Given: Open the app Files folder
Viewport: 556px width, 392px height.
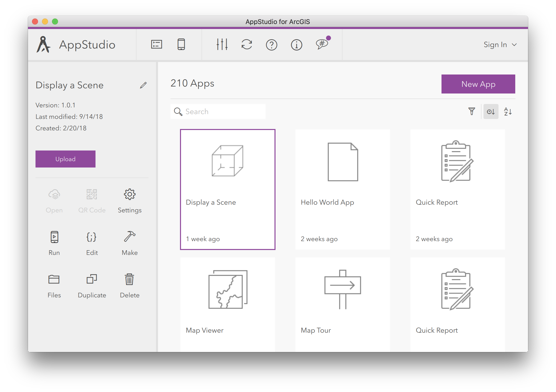Looking at the screenshot, I should click(x=54, y=279).
